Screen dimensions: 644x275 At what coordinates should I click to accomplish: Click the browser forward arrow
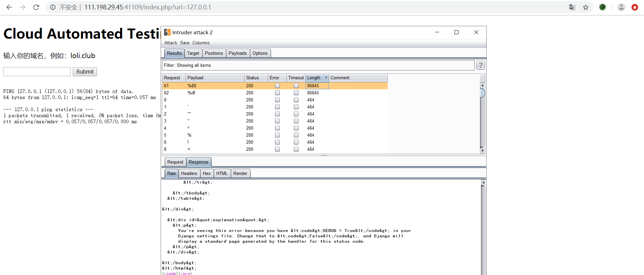22,7
